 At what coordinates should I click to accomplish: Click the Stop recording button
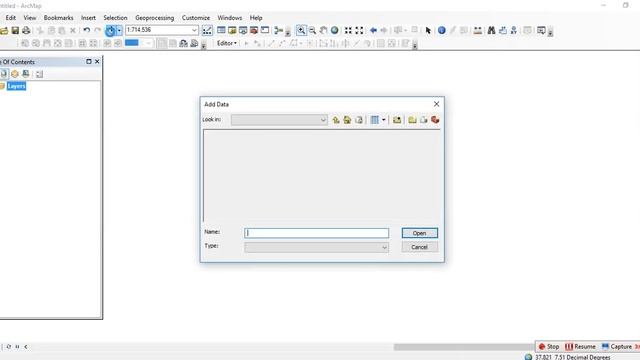pyautogui.click(x=549, y=347)
